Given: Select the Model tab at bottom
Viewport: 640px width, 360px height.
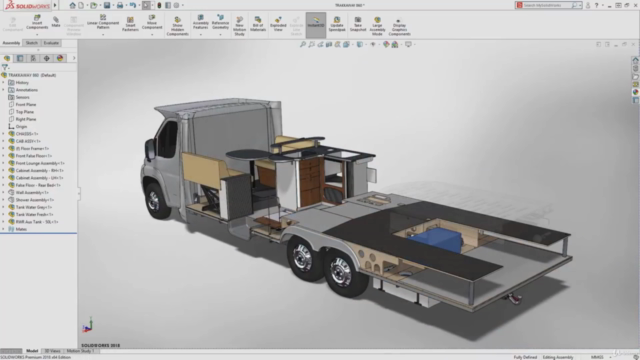Looking at the screenshot, I should pyautogui.click(x=32, y=351).
